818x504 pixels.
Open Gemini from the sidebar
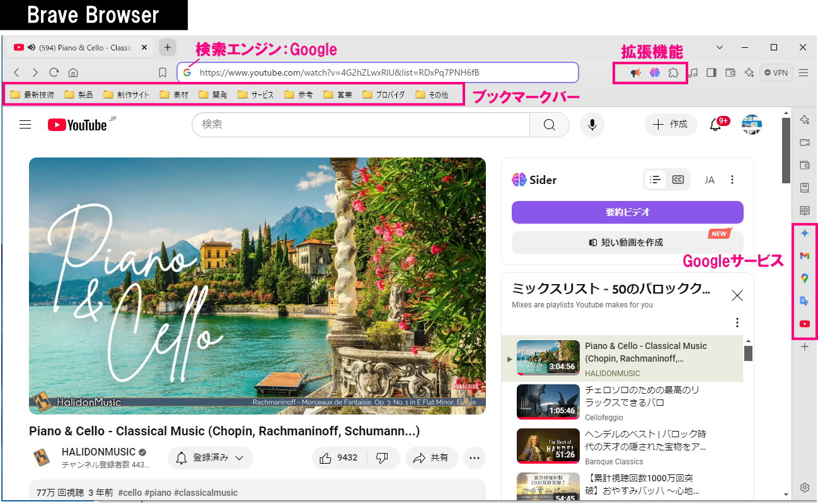[805, 233]
